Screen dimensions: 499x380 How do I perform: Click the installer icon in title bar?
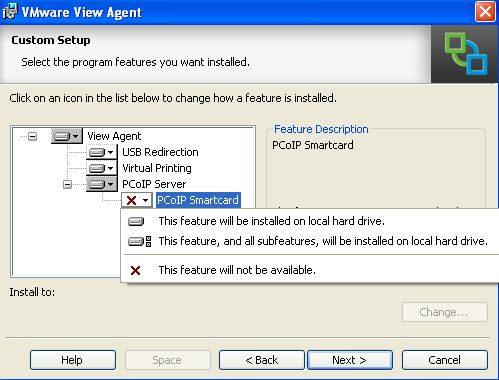click(9, 12)
